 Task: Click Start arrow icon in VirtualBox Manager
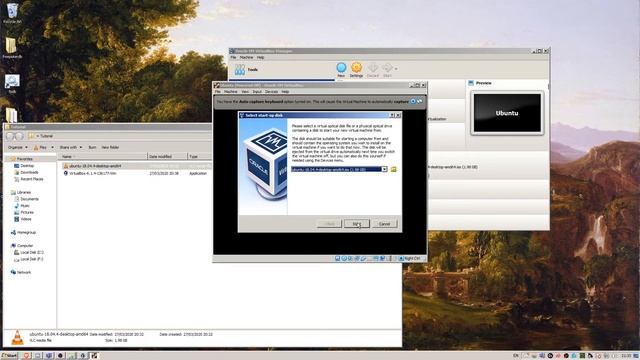387,68
